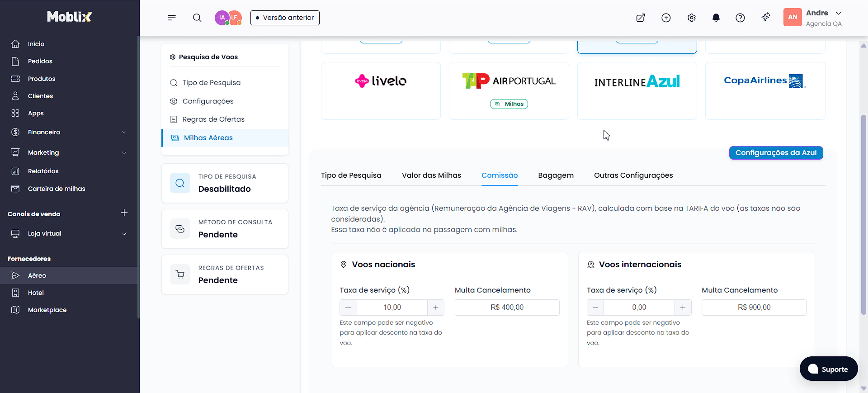The width and height of the screenshot is (868, 393).
Task: Increase Voos nacionais taxa de serviço
Action: (436, 308)
